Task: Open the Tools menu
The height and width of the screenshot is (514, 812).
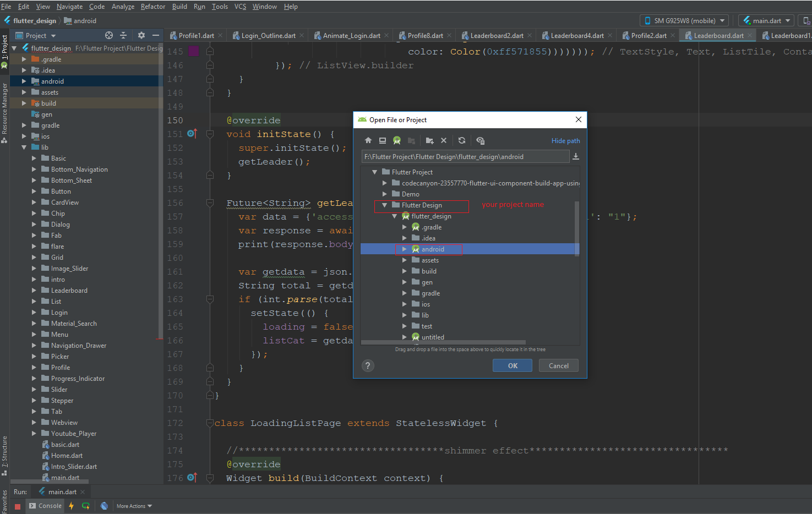Action: coord(220,7)
